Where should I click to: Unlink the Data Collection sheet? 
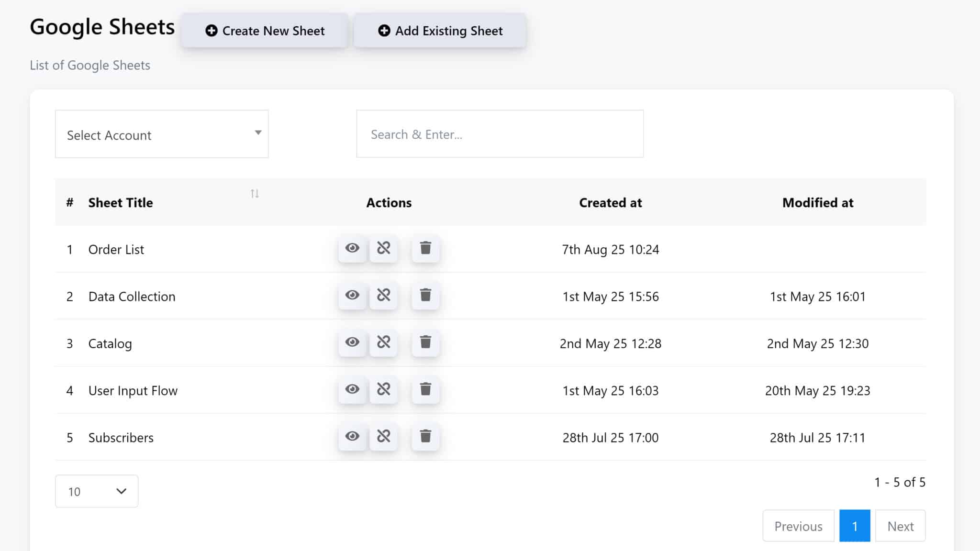tap(383, 295)
